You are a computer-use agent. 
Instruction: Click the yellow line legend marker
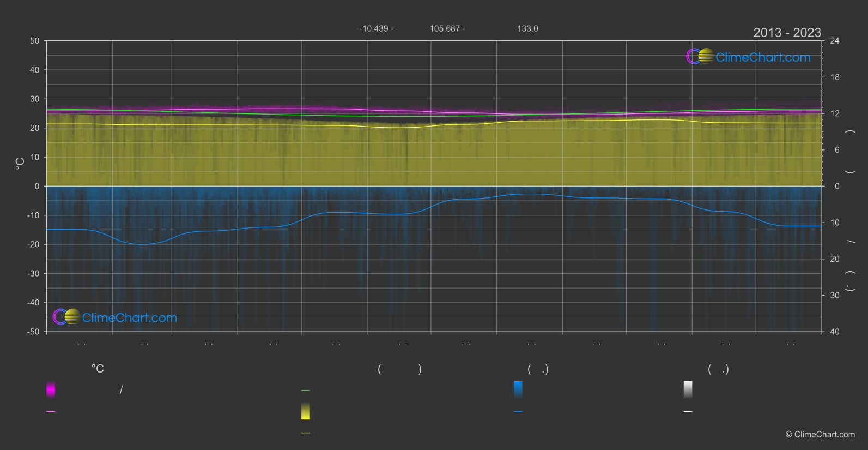306,433
